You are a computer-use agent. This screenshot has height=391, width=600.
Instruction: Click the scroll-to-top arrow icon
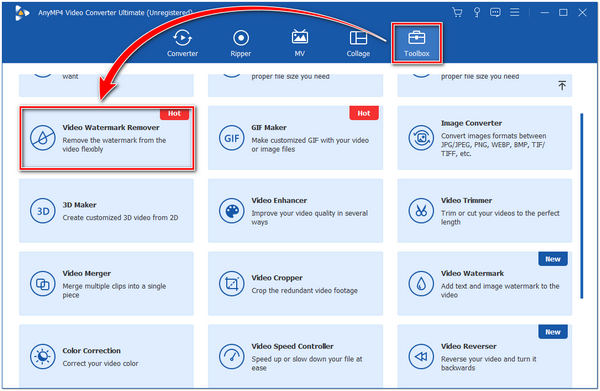pos(562,85)
